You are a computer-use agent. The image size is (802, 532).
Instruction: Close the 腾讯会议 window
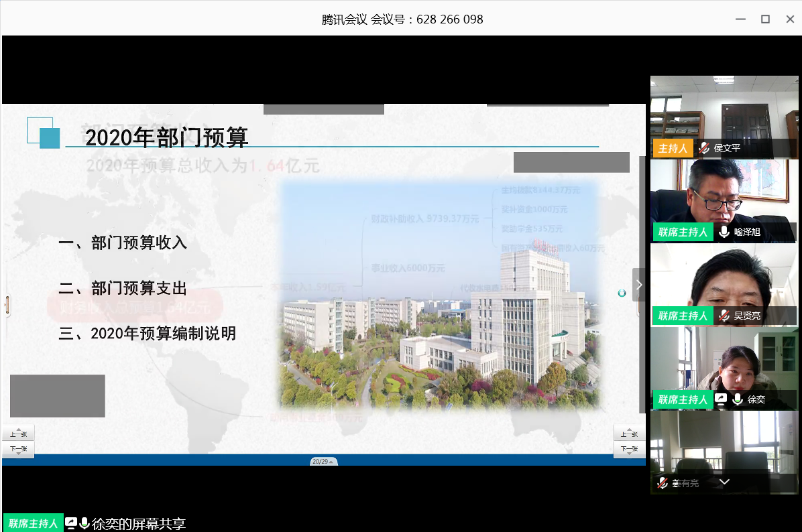pos(790,19)
